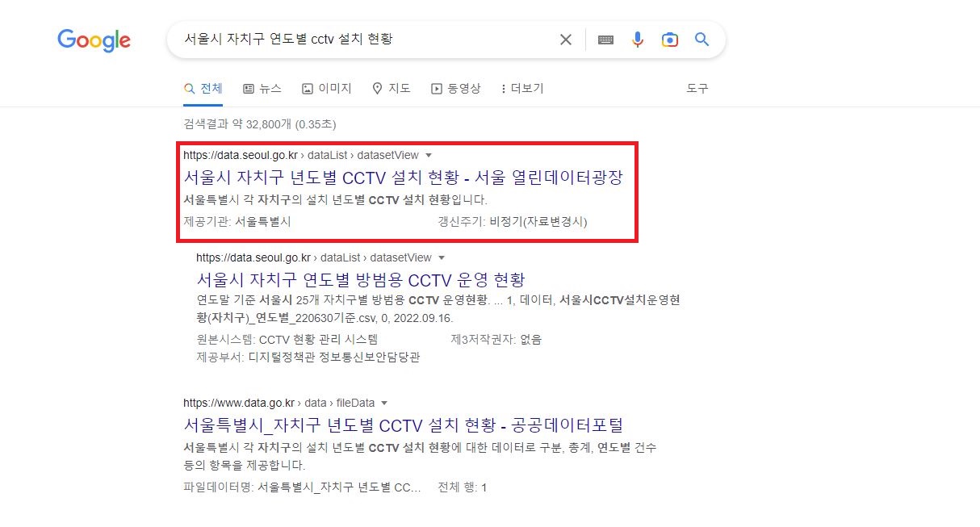Click 전체 행: 1 text
The height and width of the screenshot is (527, 980).
click(x=462, y=487)
